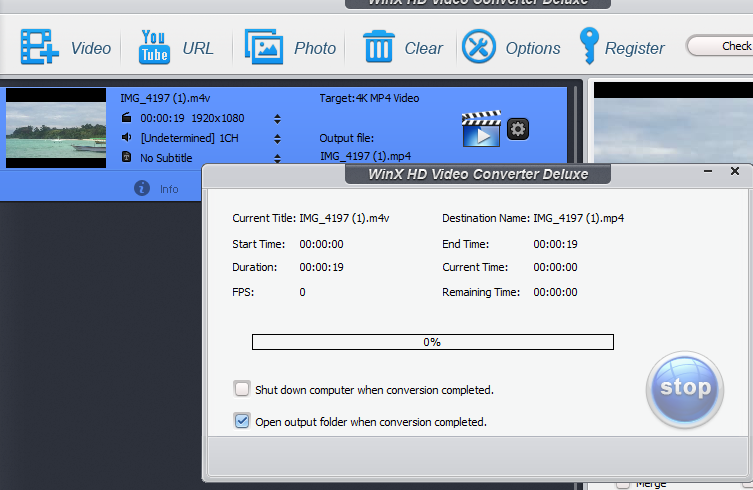753x490 pixels.
Task: Click the FPS value 0
Action: click(x=303, y=292)
